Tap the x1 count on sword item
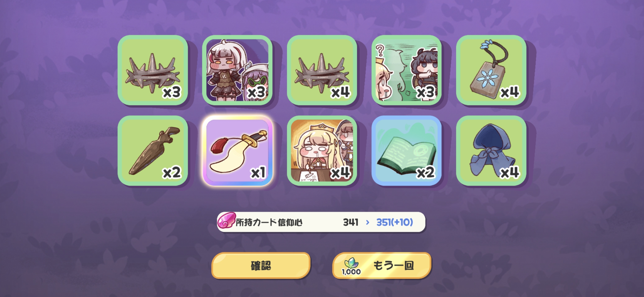 coord(258,173)
